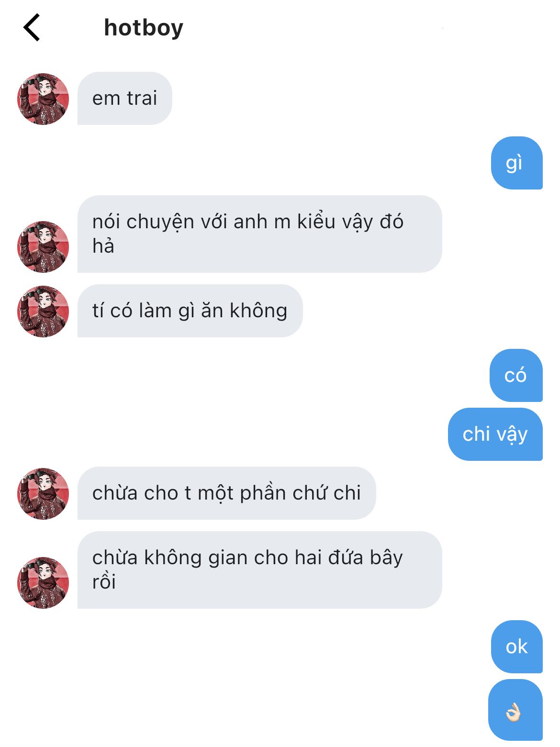Select the blue 'có' reply bubble
The height and width of the screenshot is (747, 560).
[516, 376]
